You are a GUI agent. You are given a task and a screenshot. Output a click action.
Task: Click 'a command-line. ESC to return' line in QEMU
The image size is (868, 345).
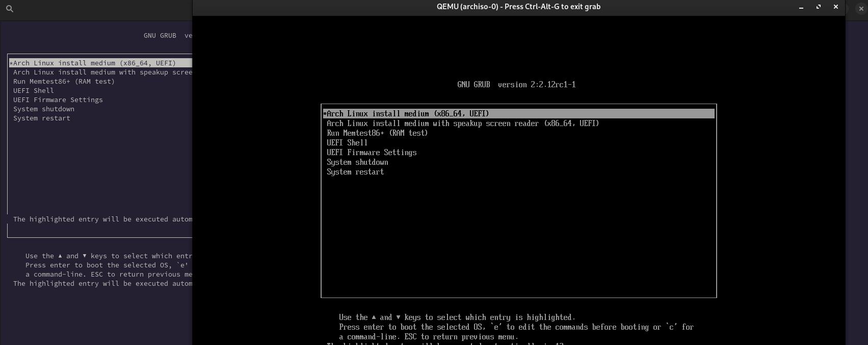pos(429,337)
